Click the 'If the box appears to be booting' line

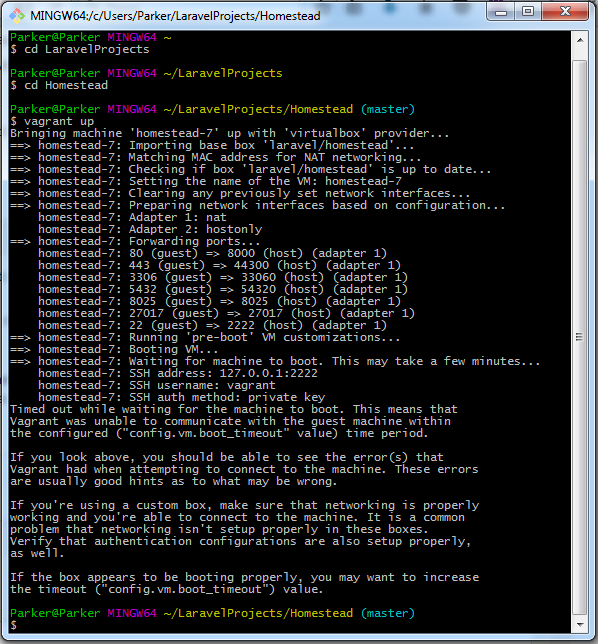(245, 577)
